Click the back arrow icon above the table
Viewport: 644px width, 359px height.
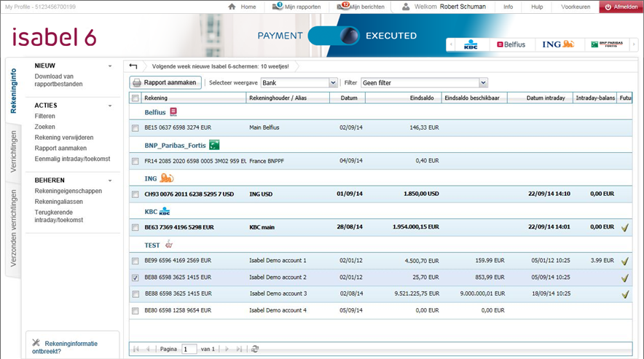(x=133, y=66)
